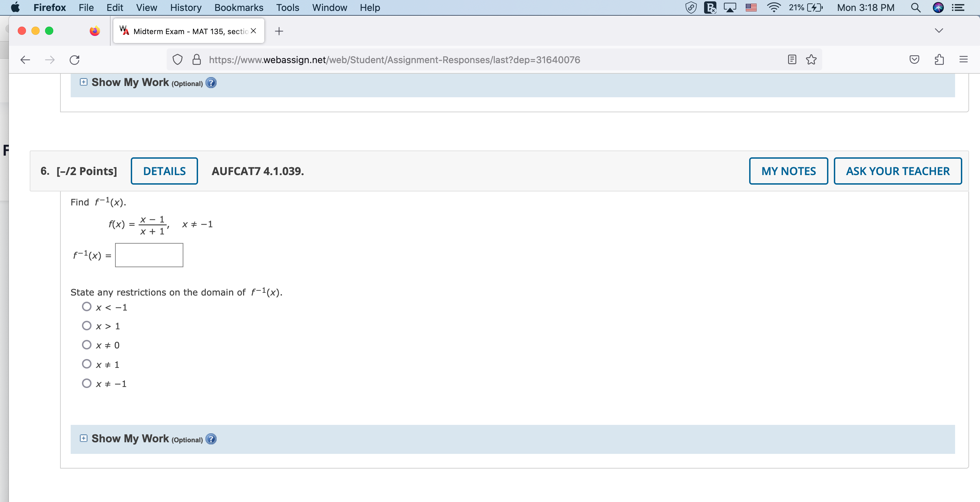Click ASK YOUR TEACHER
The width and height of the screenshot is (980, 502).
coord(897,171)
